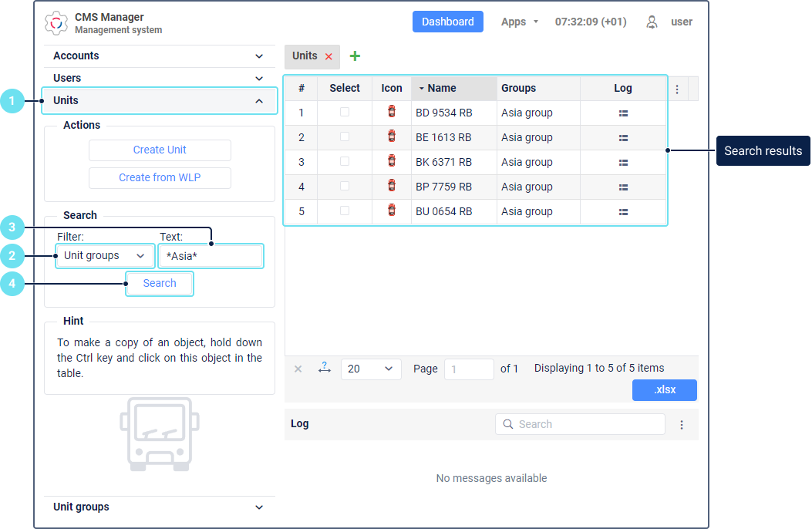
Task: Export table with .xlsx button
Action: [664, 390]
